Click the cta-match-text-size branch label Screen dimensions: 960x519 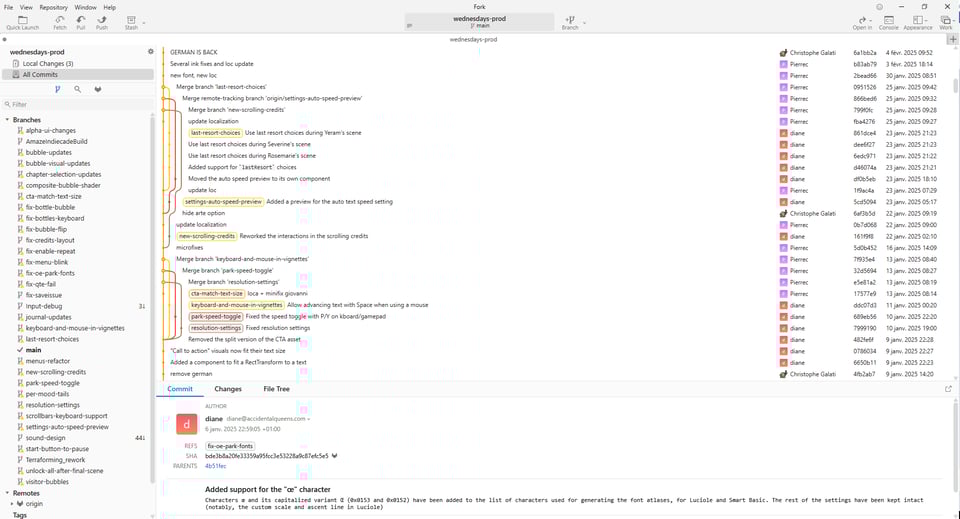(217, 294)
